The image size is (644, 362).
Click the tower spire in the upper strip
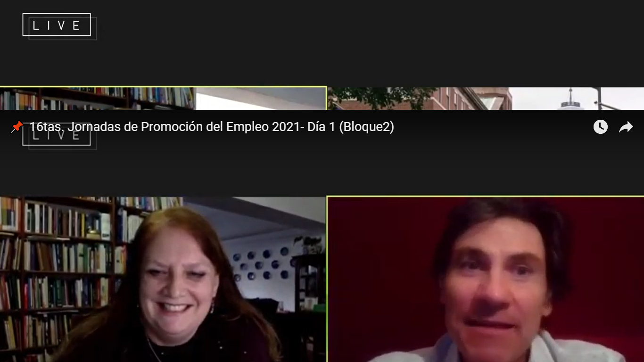tap(570, 99)
